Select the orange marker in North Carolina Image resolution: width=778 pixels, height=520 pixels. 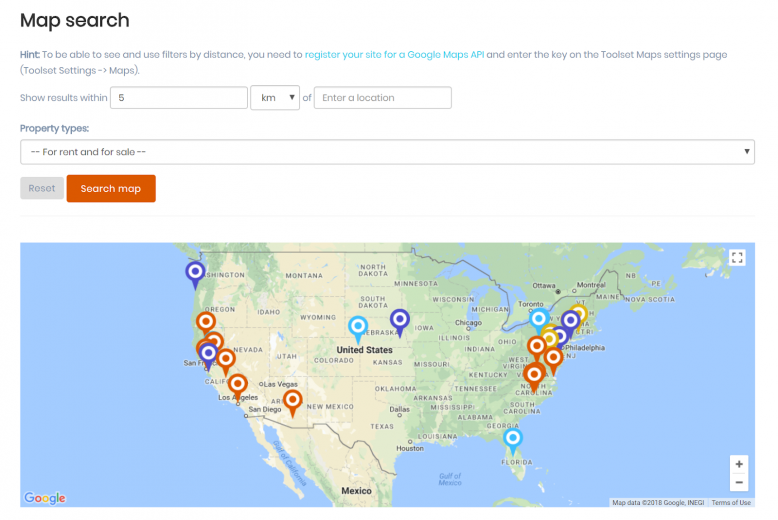pyautogui.click(x=534, y=378)
